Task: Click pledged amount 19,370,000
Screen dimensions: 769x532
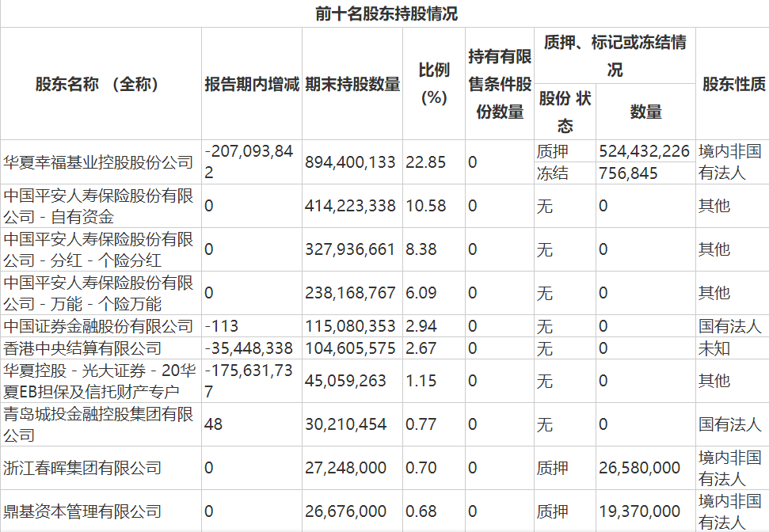Action: 640,511
